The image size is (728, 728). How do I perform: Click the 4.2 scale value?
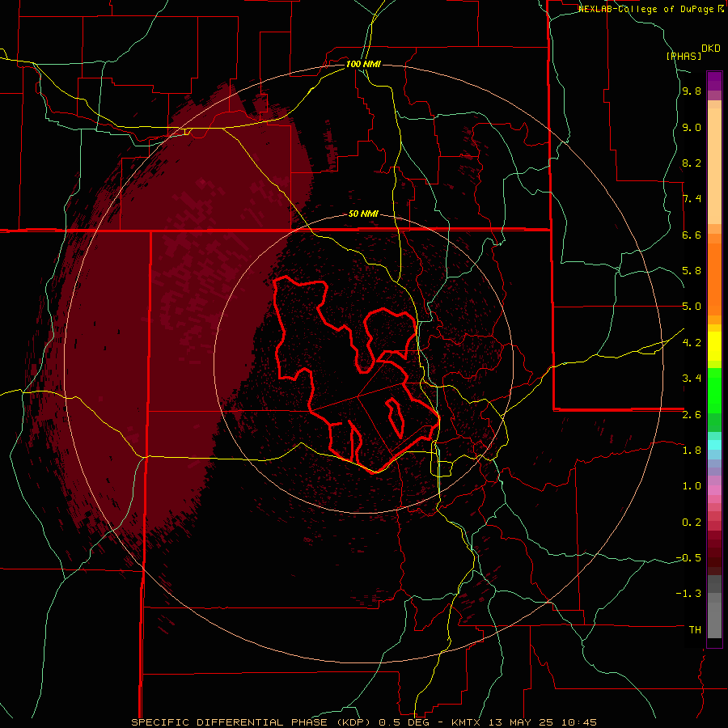(692, 343)
